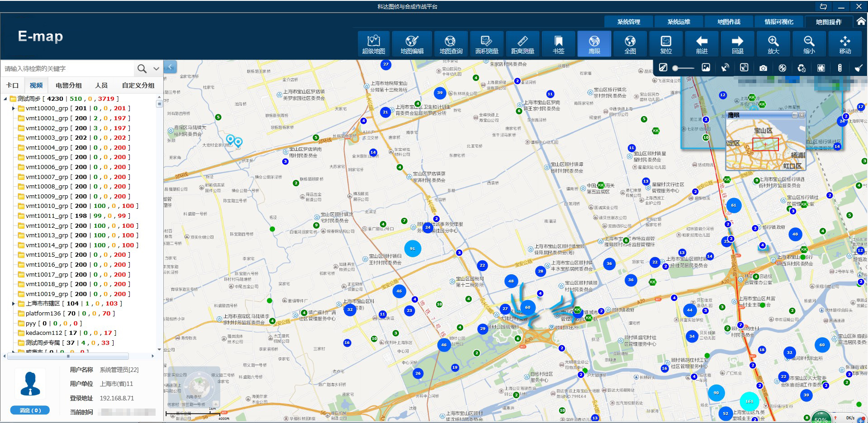Viewport: 868px width, 423px height.
Task: Select the 缩小 zoom out tool
Action: 809,44
